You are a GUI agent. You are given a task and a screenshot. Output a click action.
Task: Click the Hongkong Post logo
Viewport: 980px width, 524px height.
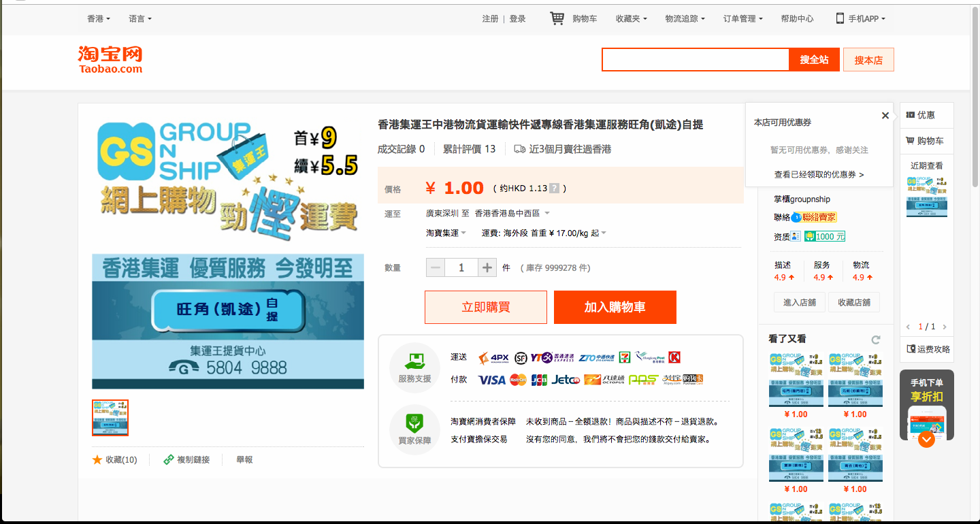650,357
